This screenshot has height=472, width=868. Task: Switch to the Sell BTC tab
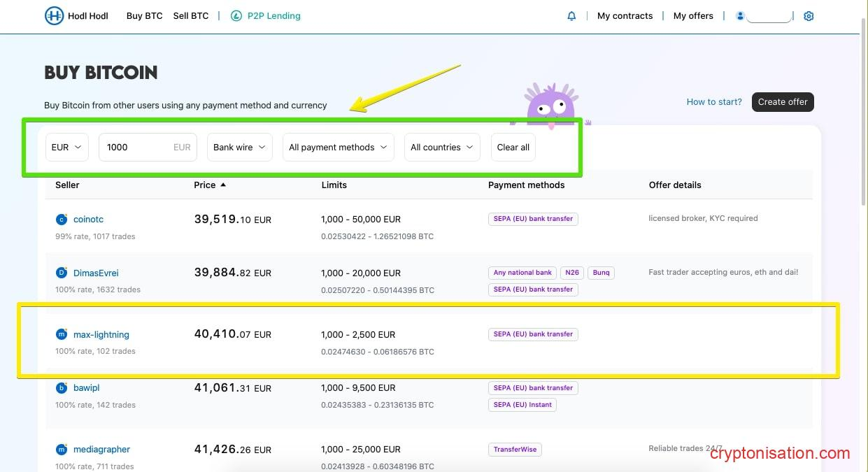(190, 15)
